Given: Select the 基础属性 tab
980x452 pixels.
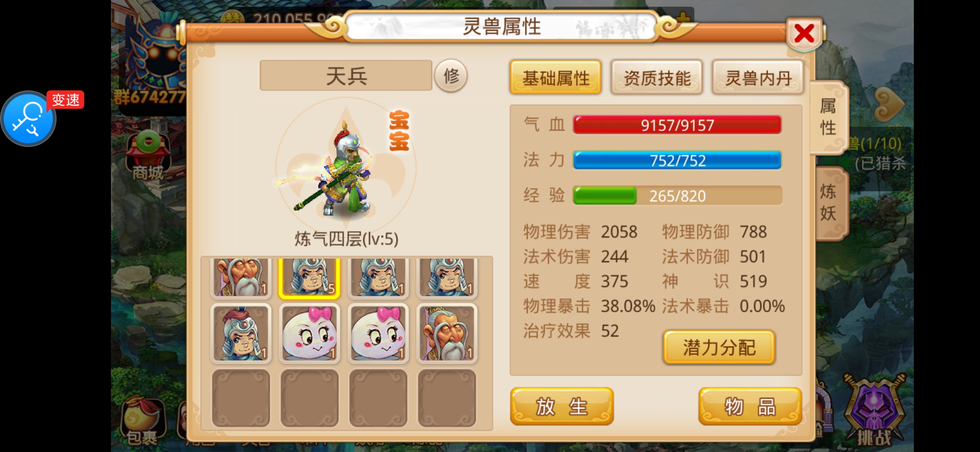Looking at the screenshot, I should (556, 77).
